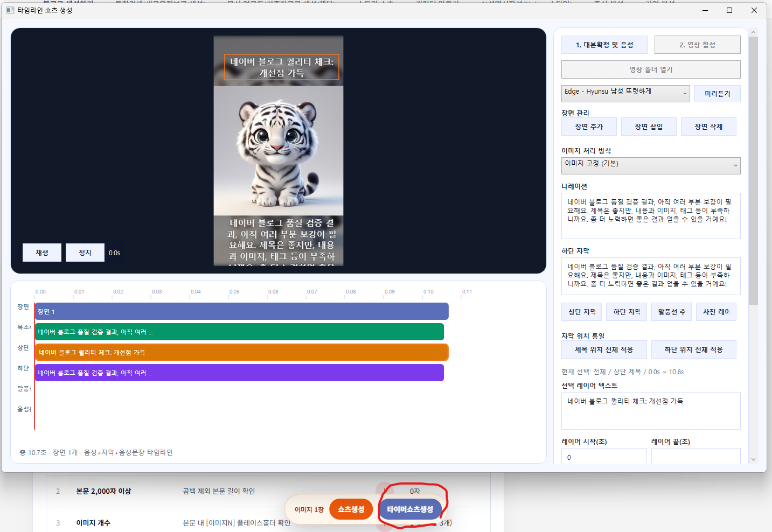772x532 pixels.
Task: Click the right panel vertical scrollbar thumb
Action: point(753,171)
